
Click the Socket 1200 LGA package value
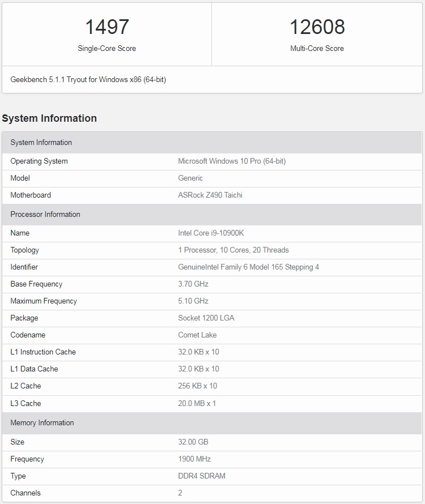coord(206,318)
